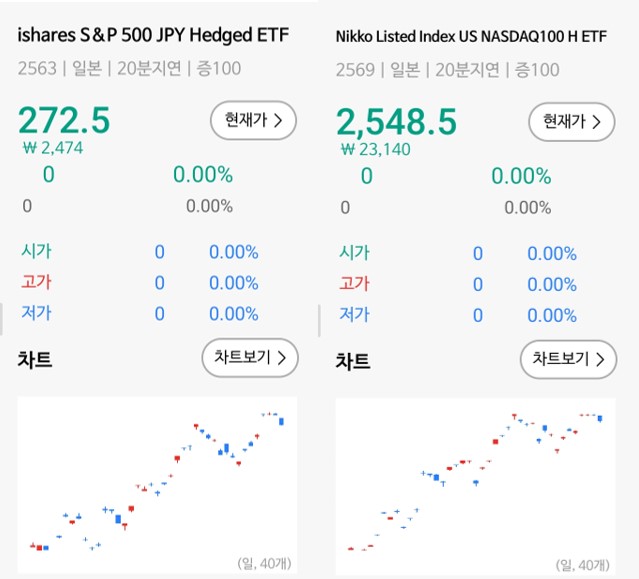639x579 pixels.
Task: Click the 저가 0.00% value in the ishares panel
Action: pos(234,314)
